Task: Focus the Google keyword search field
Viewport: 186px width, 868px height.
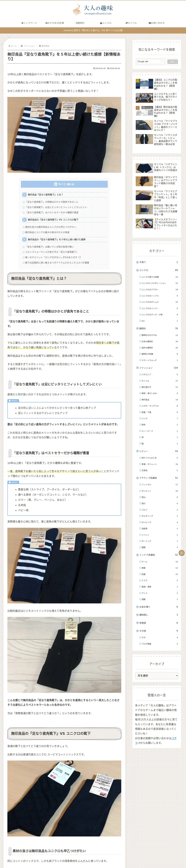Action: click(151, 62)
